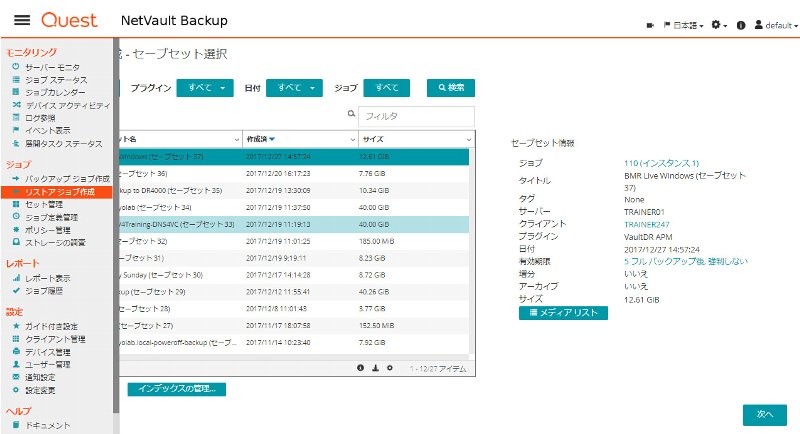
Task: Open the 日付 すべて dropdown
Action: click(x=294, y=88)
